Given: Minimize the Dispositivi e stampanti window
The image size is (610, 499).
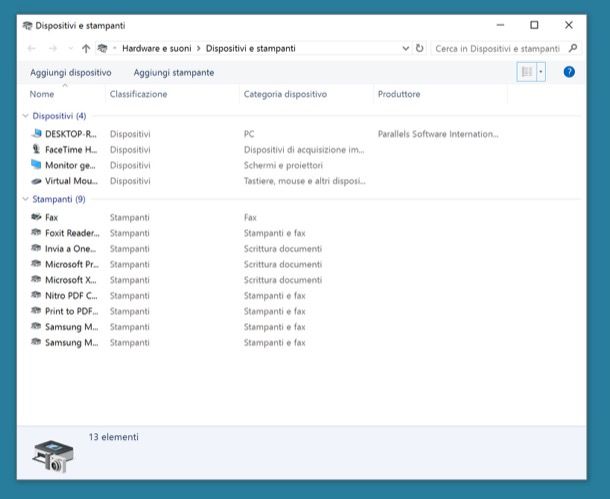Looking at the screenshot, I should tap(500, 25).
